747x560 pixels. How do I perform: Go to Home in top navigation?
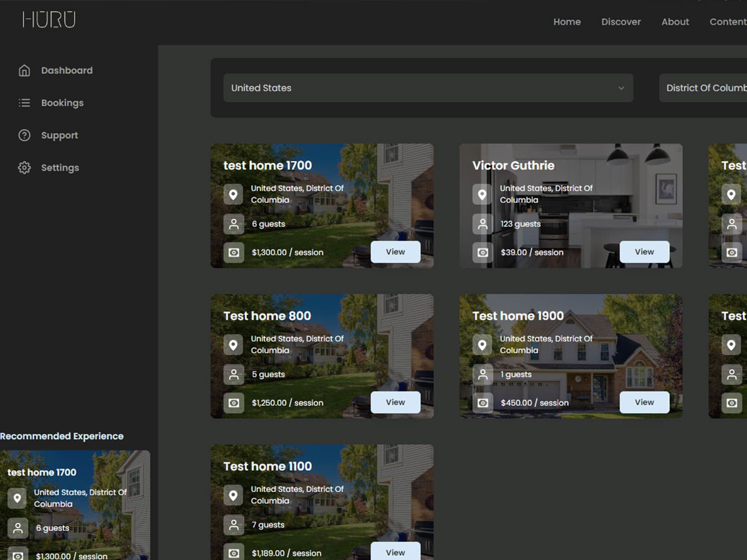coord(567,22)
